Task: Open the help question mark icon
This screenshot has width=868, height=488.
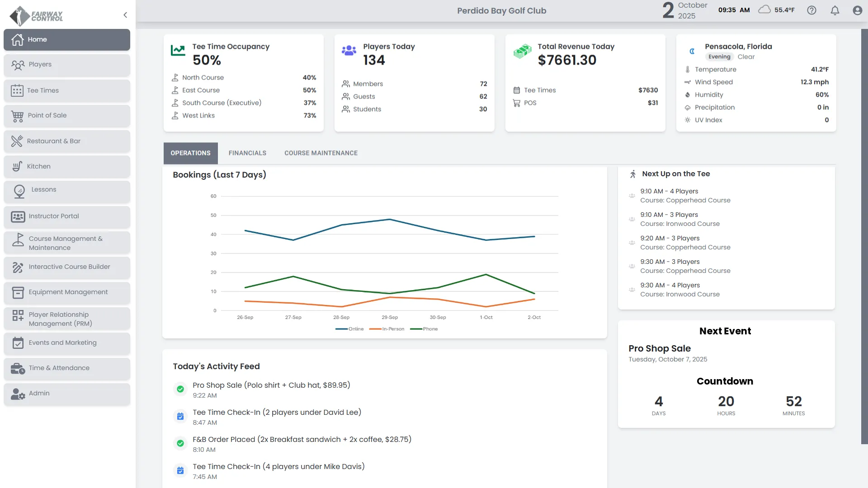Action: pos(811,10)
